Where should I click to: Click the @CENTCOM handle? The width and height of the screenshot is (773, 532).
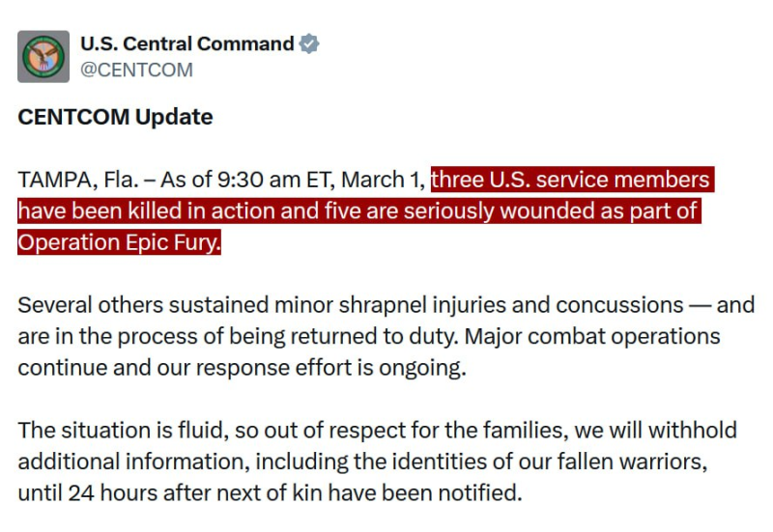coord(136,70)
